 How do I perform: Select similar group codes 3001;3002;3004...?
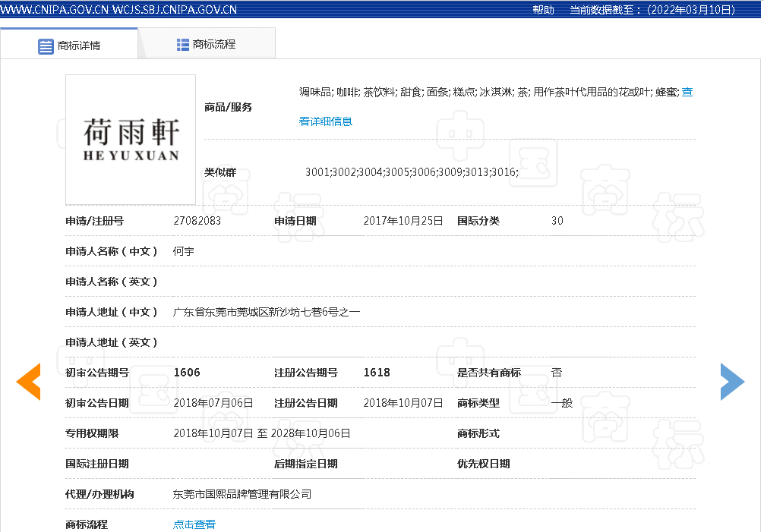coord(412,172)
